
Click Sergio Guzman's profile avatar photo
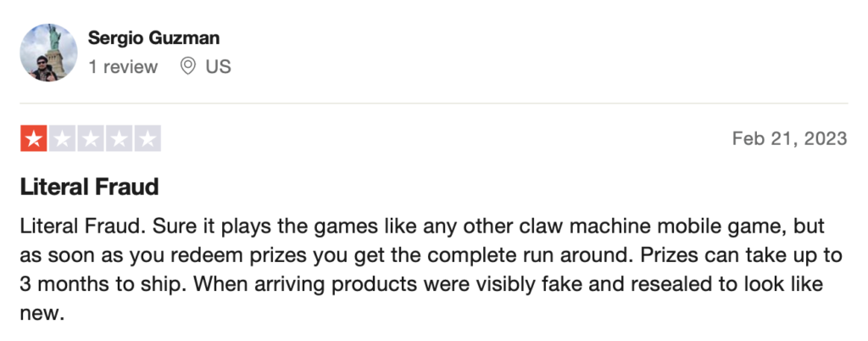(48, 53)
